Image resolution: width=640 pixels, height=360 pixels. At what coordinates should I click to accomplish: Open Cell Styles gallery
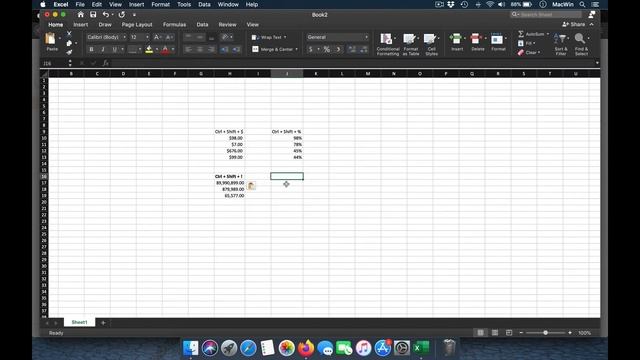click(x=431, y=44)
